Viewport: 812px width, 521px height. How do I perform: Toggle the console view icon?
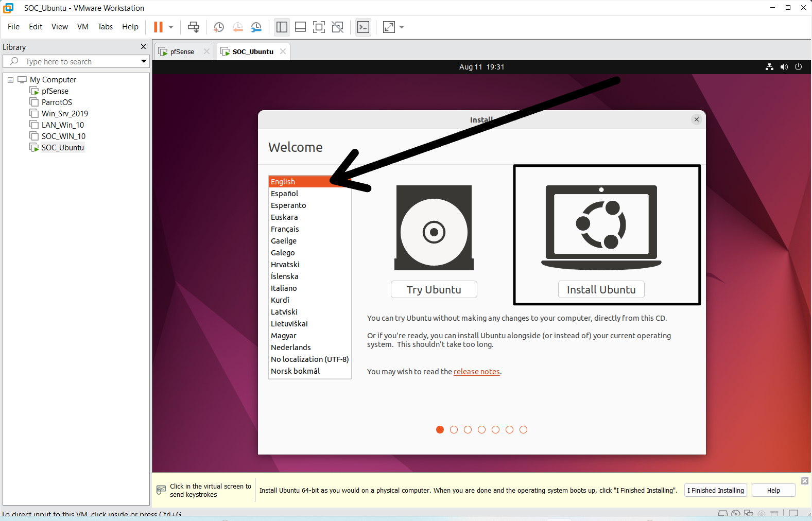pos(363,27)
